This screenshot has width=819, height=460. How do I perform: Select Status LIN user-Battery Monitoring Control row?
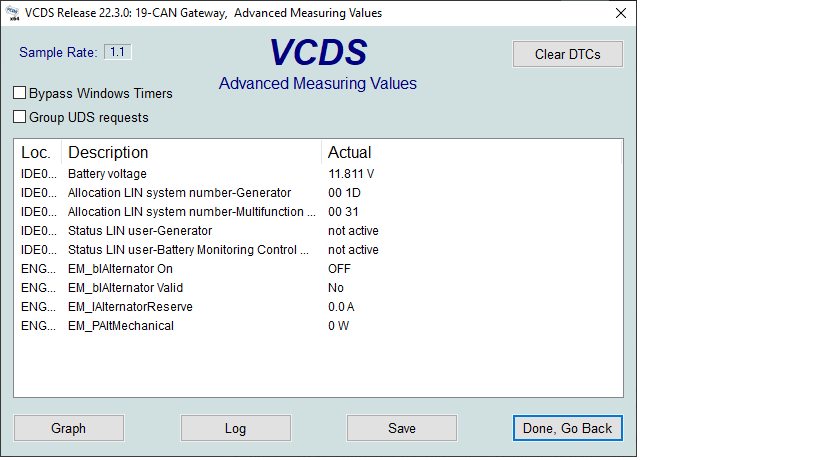click(x=318, y=250)
